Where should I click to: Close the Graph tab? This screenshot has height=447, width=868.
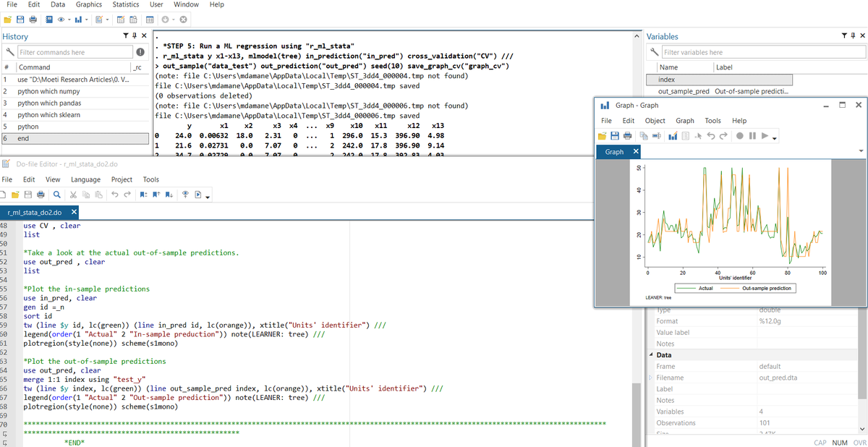(636, 151)
